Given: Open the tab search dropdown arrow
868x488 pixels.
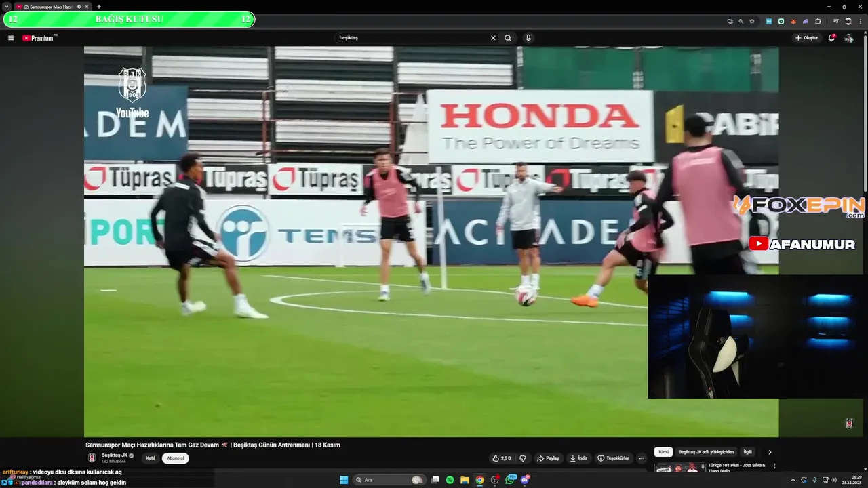Looking at the screenshot, I should pos(7,7).
